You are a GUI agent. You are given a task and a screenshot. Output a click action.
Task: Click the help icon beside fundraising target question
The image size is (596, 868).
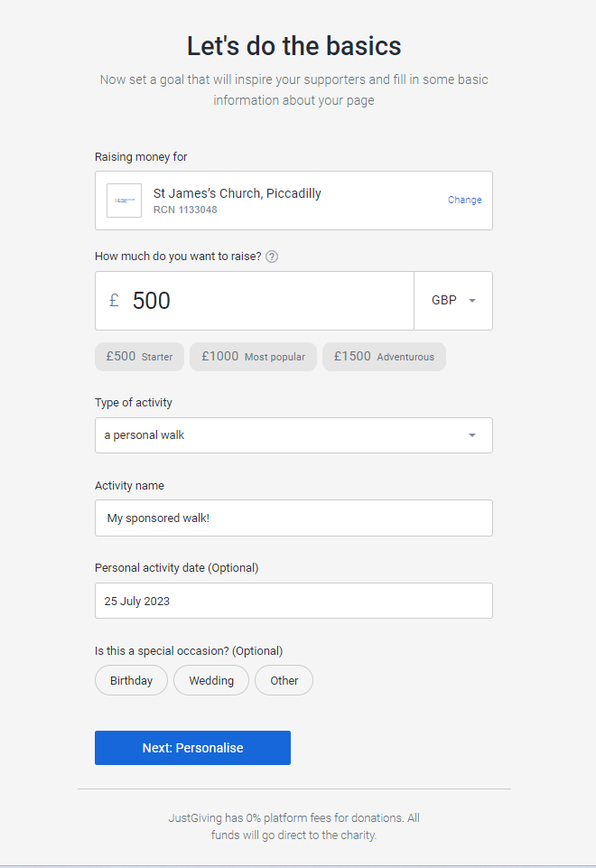coord(272,257)
